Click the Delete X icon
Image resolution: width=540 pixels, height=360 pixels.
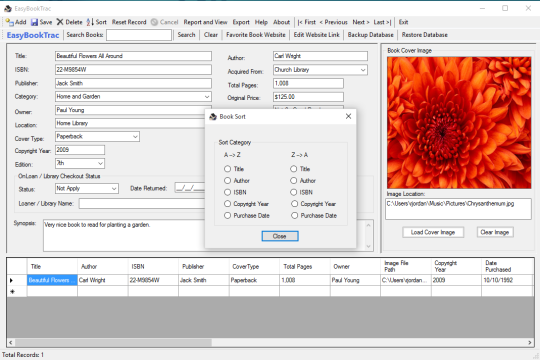tap(60, 22)
